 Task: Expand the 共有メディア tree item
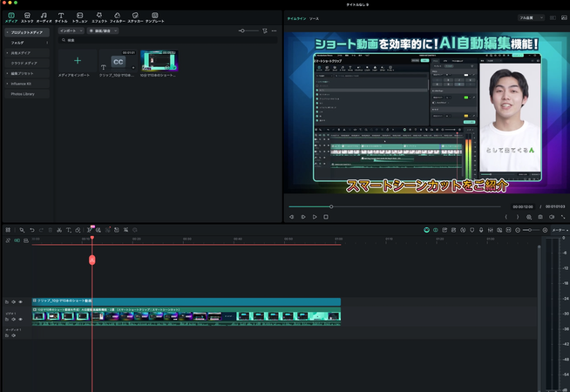coord(7,52)
